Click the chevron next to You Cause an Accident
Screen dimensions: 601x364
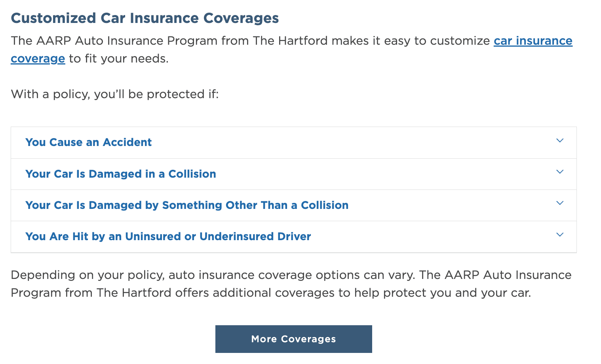tap(560, 140)
